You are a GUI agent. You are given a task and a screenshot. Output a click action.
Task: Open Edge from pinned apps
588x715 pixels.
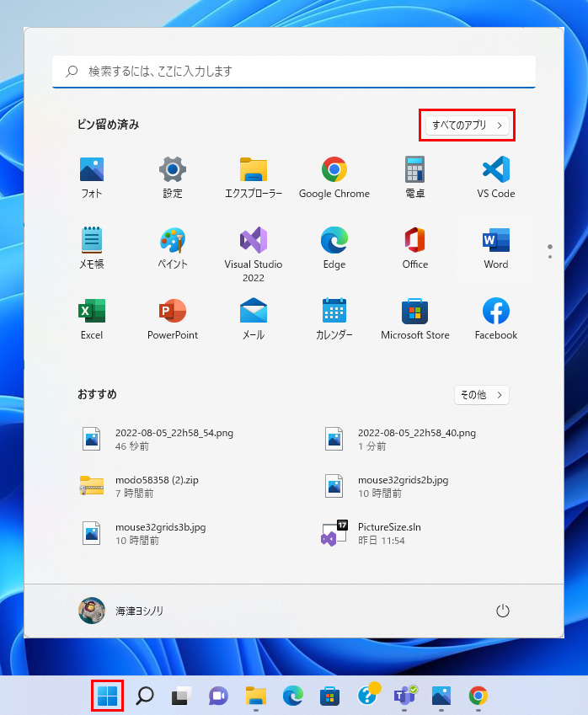(x=334, y=248)
